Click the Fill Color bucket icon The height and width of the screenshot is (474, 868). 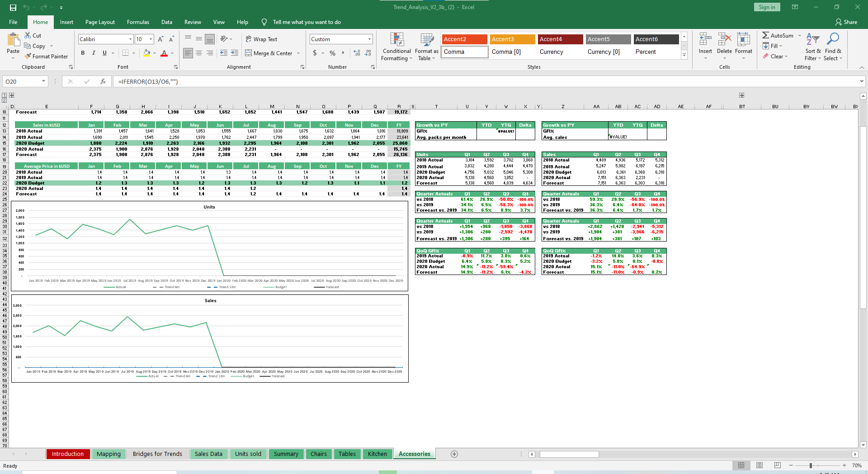(146, 53)
